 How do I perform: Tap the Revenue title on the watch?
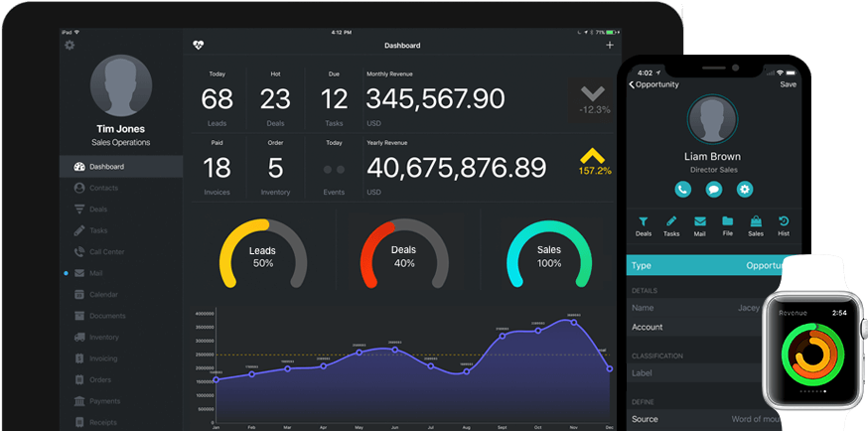793,313
